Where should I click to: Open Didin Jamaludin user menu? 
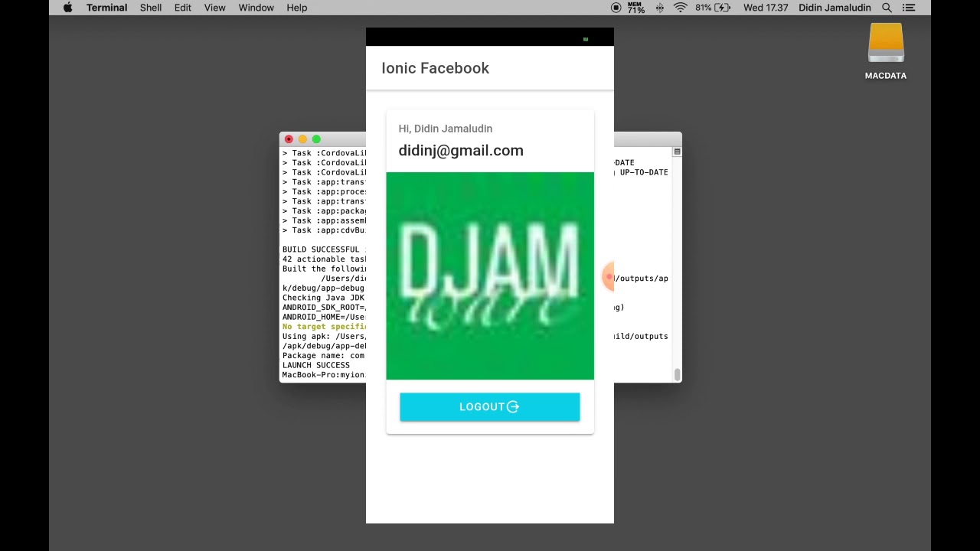tap(835, 8)
